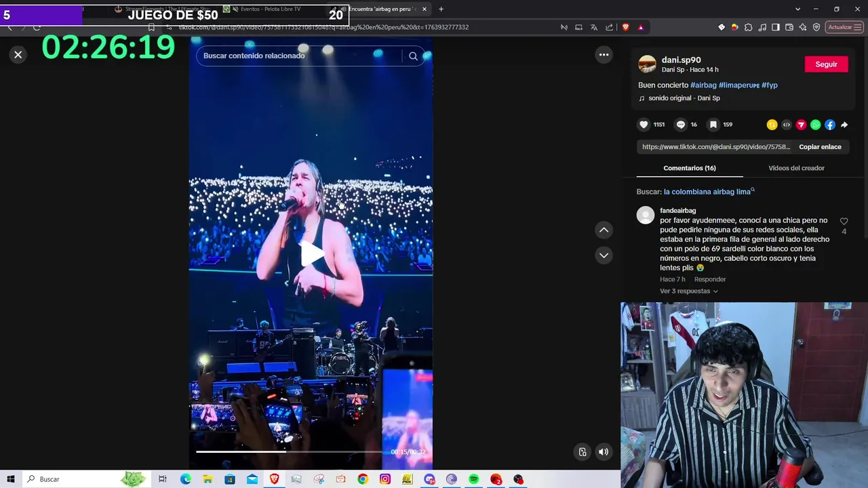Open comments via the speech bubble icon
The image size is (868, 488).
click(681, 125)
